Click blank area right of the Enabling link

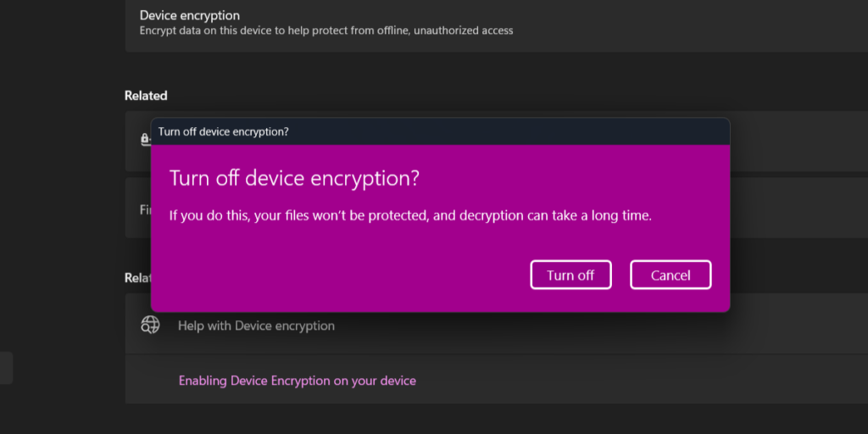tap(644, 381)
